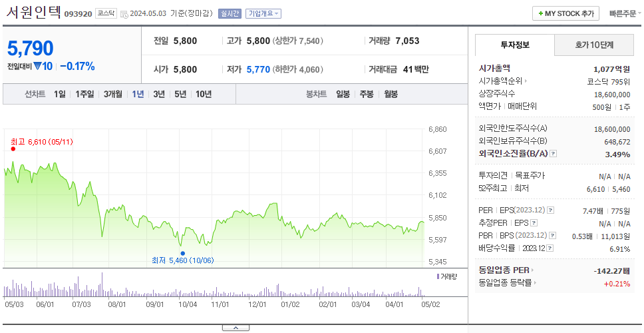Open the PER EPS help question icon
This screenshot has height=333, width=644.
551,210
